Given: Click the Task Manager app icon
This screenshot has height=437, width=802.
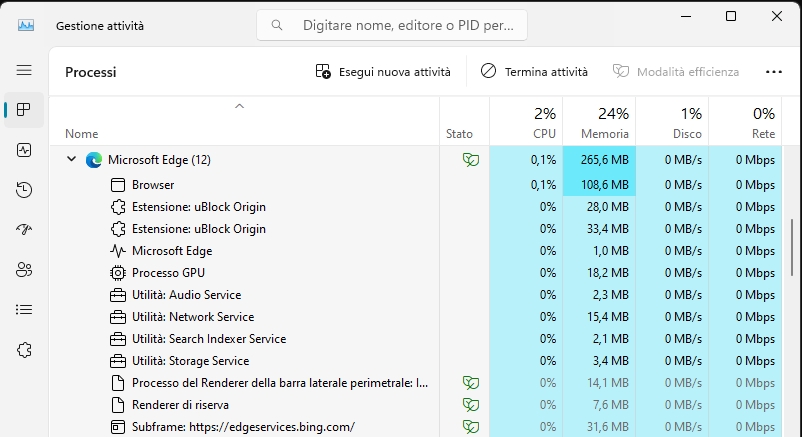Looking at the screenshot, I should point(26,25).
